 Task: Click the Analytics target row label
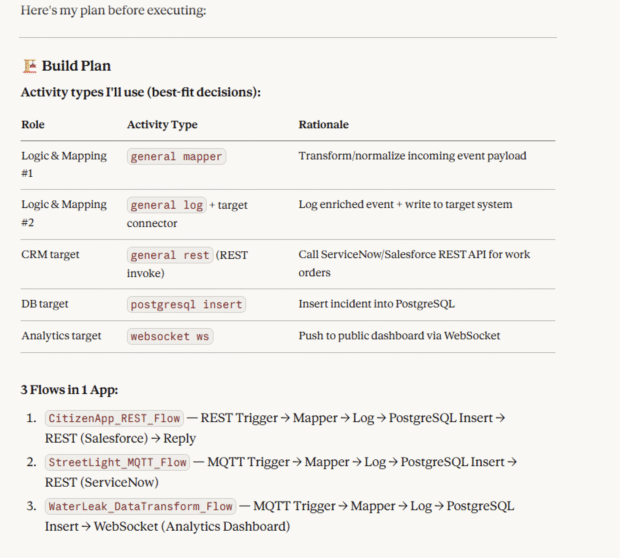[61, 336]
